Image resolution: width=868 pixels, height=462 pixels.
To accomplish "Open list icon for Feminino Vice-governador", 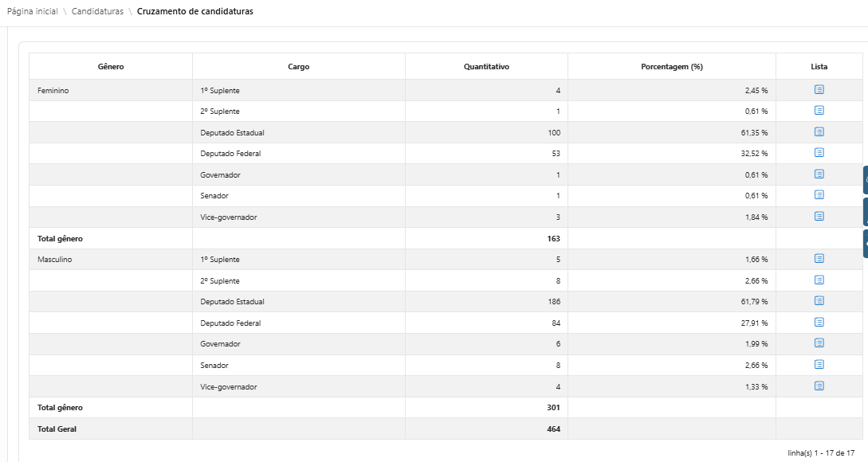I will point(819,217).
